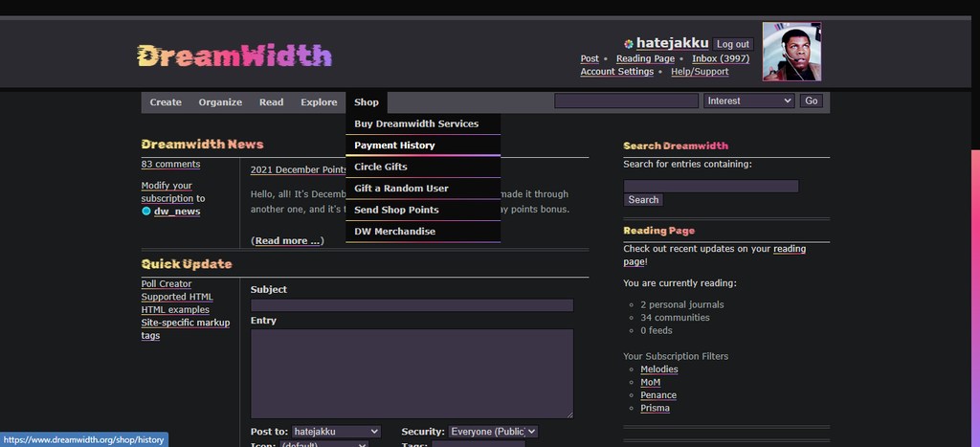
Task: Open the Help/Support link
Action: point(700,72)
